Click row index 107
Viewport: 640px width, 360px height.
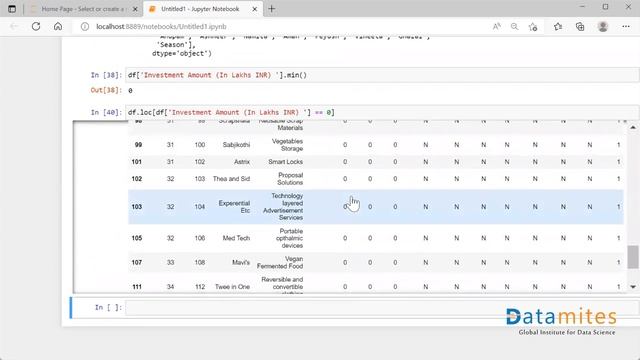pyautogui.click(x=137, y=262)
